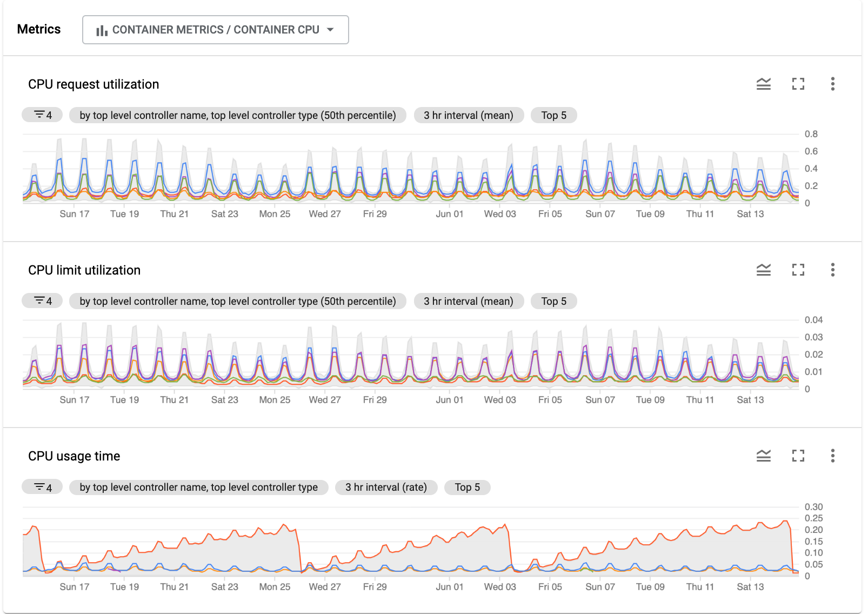Toggle chart mode on CPU limit utilization
868x614 pixels.
(763, 270)
